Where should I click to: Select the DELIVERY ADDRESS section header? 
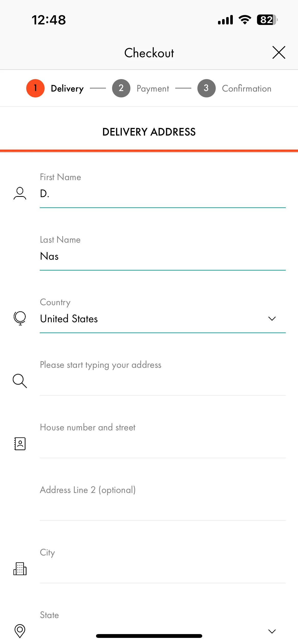click(149, 132)
